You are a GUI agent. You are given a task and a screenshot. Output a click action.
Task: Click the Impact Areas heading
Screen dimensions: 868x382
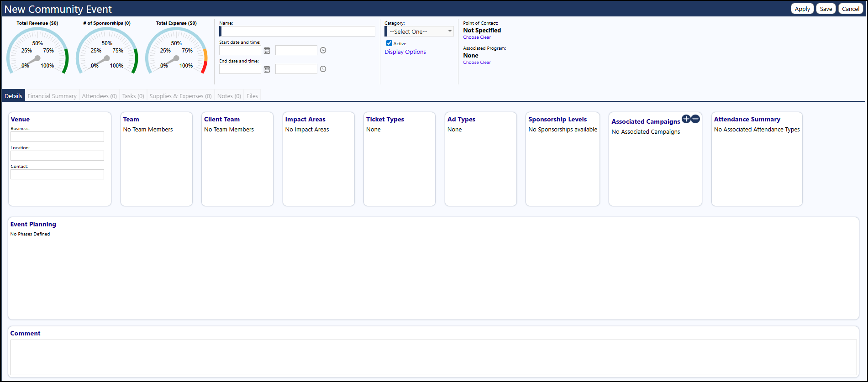305,119
